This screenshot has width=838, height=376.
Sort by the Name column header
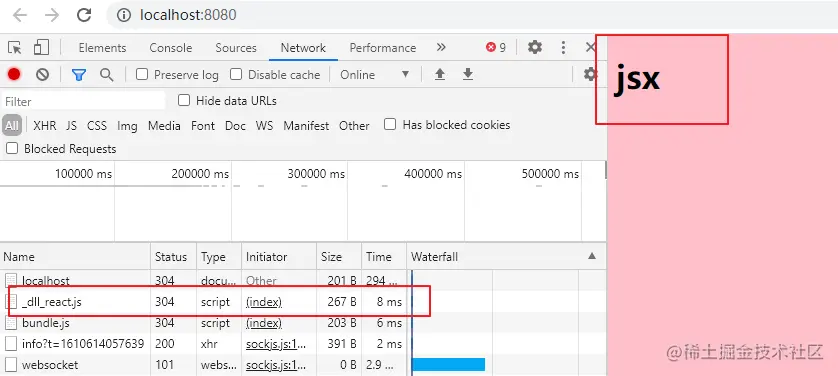click(x=75, y=257)
